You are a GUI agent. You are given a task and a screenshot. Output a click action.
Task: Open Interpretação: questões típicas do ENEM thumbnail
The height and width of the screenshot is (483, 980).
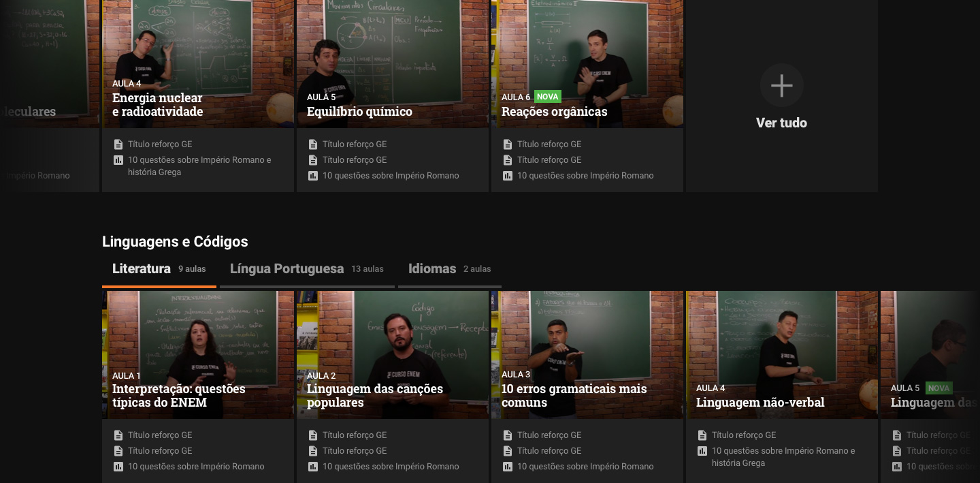click(198, 355)
